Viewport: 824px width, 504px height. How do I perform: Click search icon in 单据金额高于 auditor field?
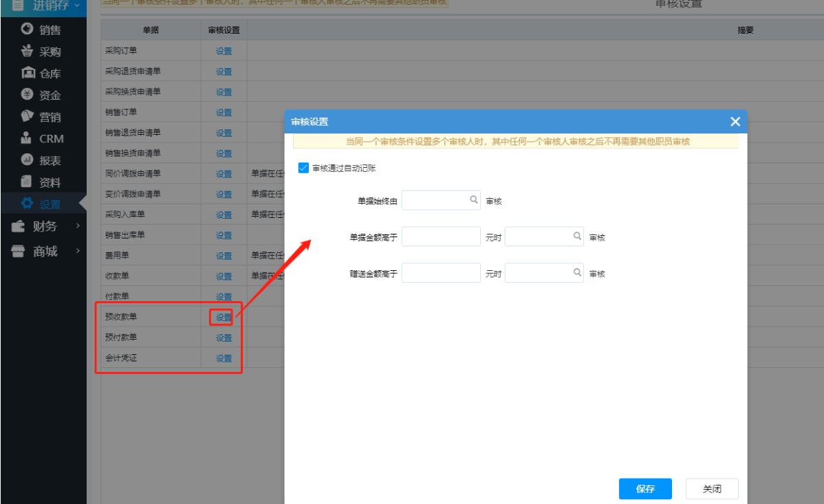pos(577,236)
